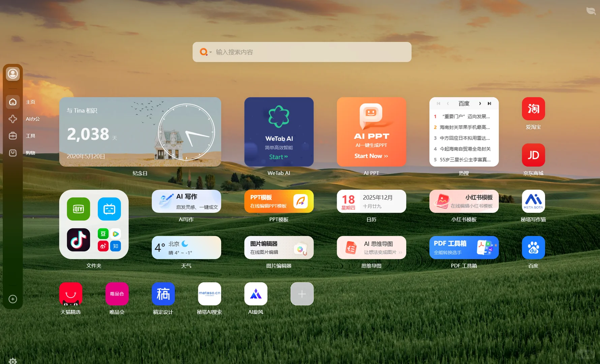Open the 秘塔AI搜索 metaso.cn icon
The image size is (600, 364).
210,294
